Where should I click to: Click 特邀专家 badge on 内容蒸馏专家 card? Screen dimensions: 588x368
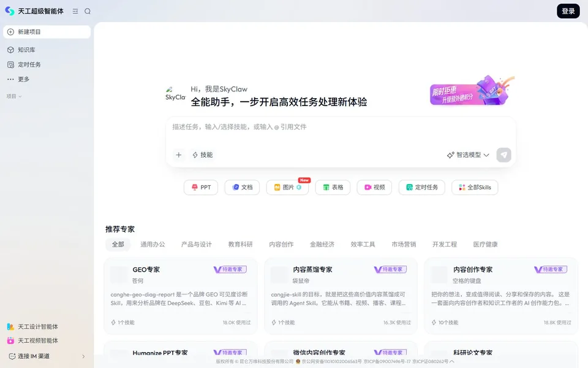pyautogui.click(x=390, y=269)
